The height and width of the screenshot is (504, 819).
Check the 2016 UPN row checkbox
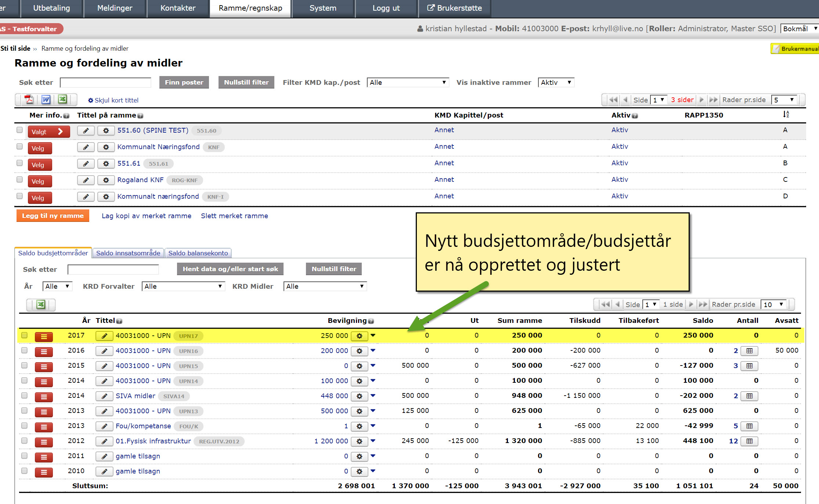pos(24,350)
